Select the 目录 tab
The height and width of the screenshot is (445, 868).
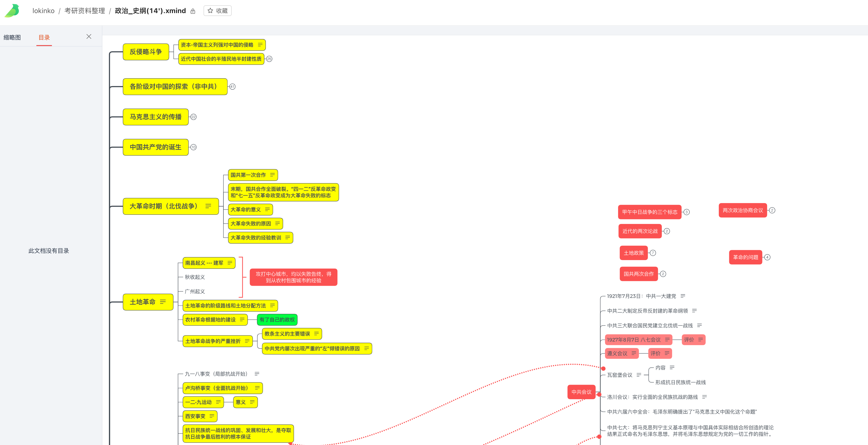pyautogui.click(x=44, y=37)
